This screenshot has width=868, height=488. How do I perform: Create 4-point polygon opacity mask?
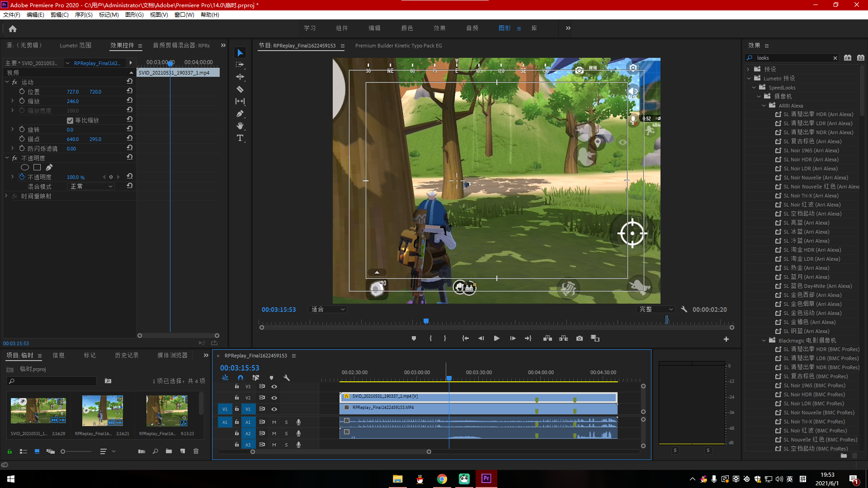click(37, 168)
